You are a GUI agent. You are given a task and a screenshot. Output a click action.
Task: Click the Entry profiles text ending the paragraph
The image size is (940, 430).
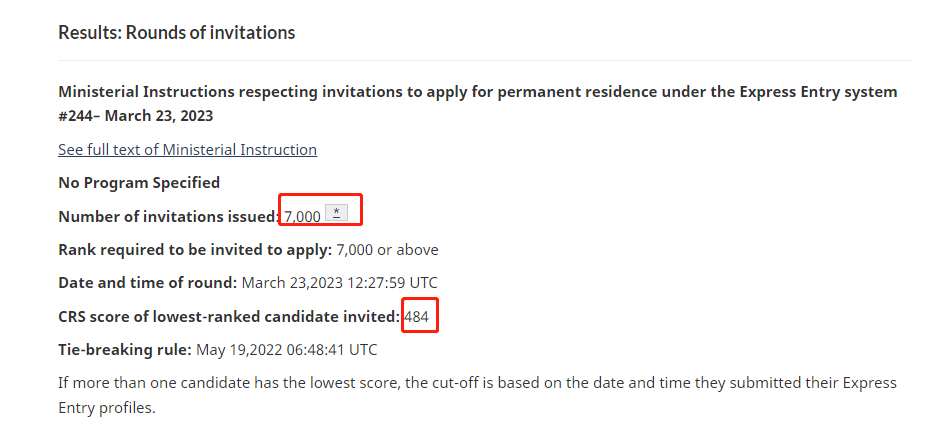click(x=107, y=408)
